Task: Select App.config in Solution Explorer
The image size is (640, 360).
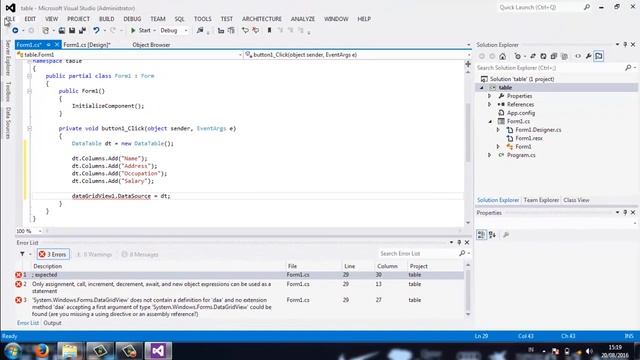Action: coord(521,113)
